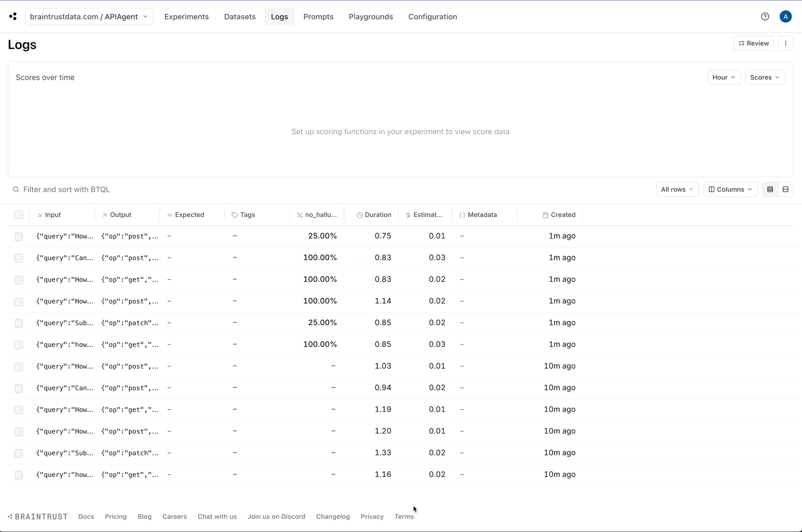This screenshot has width=802, height=532.
Task: Switch to the Experiments tab
Action: (187, 17)
